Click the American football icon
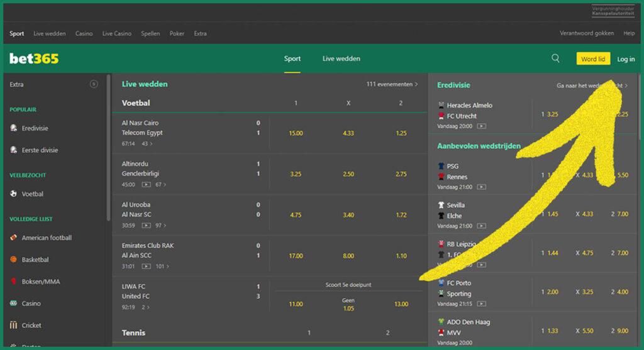The width and height of the screenshot is (644, 350). point(14,238)
